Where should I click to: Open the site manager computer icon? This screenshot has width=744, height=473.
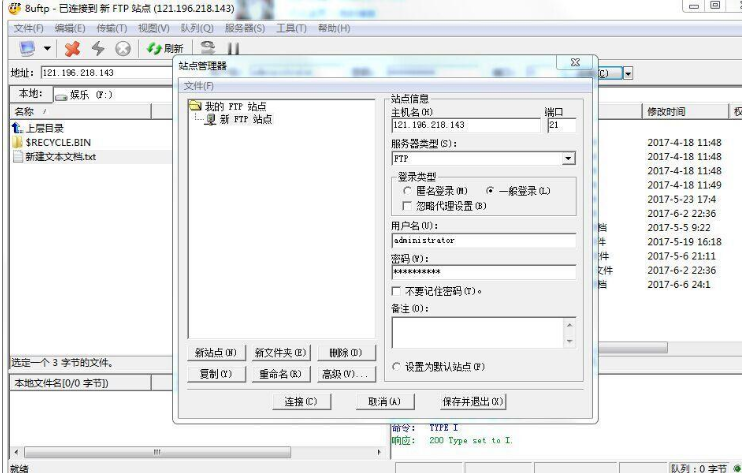(27, 48)
